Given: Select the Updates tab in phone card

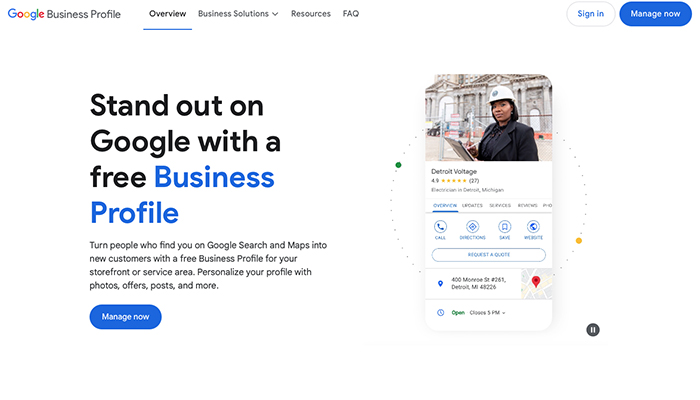Looking at the screenshot, I should click(x=472, y=206).
